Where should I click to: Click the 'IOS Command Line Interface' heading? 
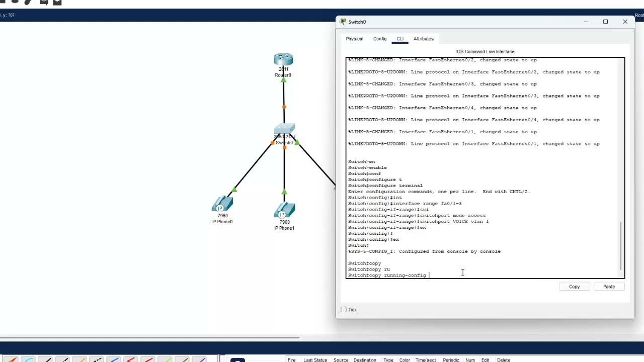coord(485,52)
